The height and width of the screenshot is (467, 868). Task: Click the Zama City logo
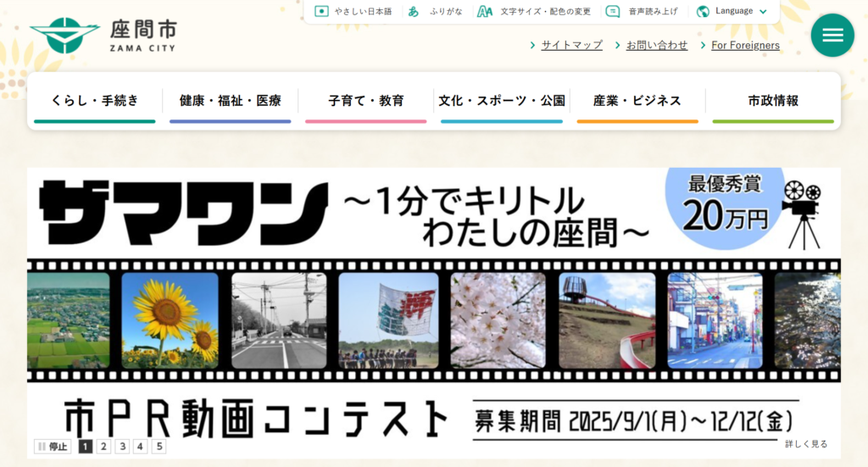pyautogui.click(x=103, y=35)
